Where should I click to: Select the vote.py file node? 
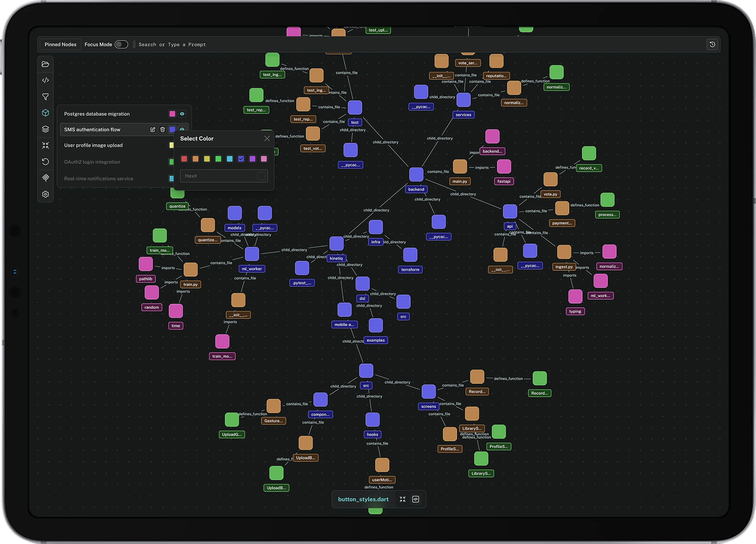tap(550, 180)
